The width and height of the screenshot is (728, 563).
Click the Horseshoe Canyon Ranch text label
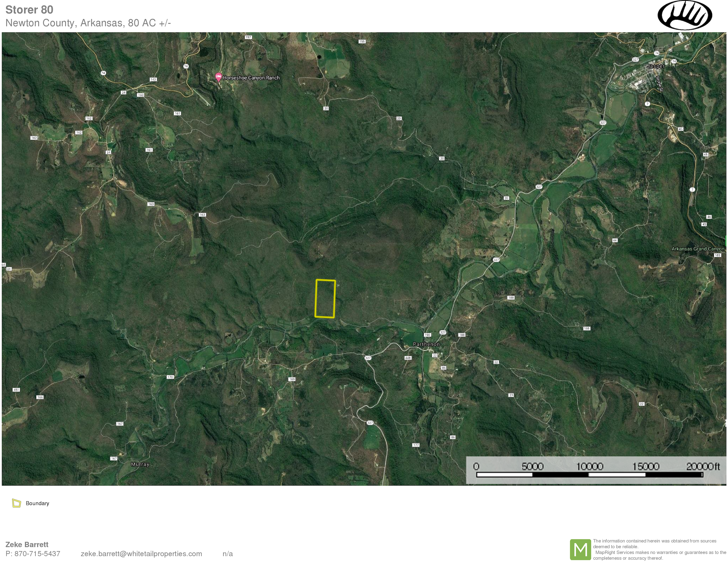[251, 78]
